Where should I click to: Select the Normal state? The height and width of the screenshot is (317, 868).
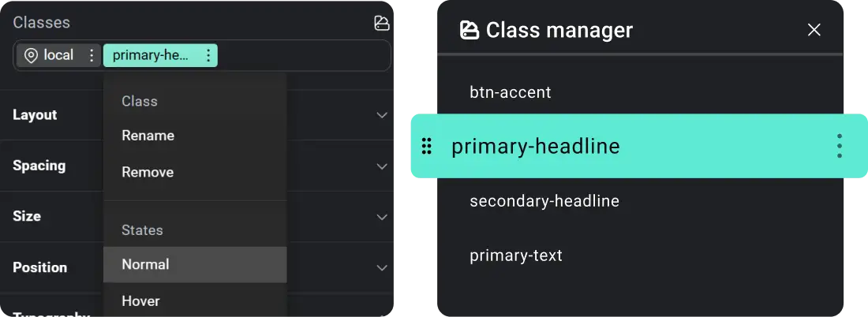pyautogui.click(x=146, y=264)
